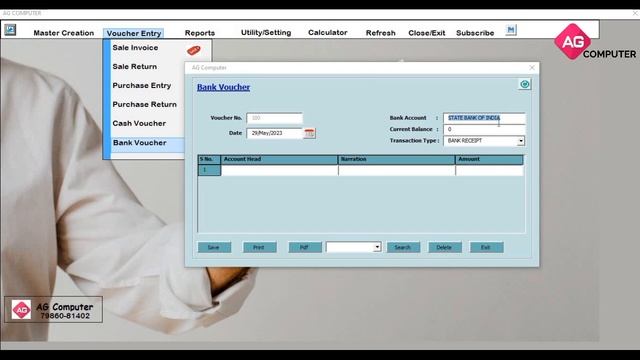This screenshot has height=360, width=640.
Task: Click Refresh in the menu bar
Action: click(380, 33)
